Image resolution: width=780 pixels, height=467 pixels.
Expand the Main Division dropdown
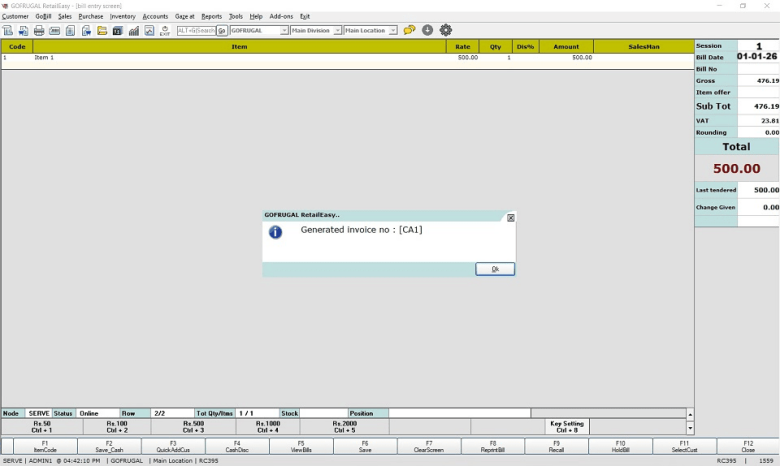337,31
